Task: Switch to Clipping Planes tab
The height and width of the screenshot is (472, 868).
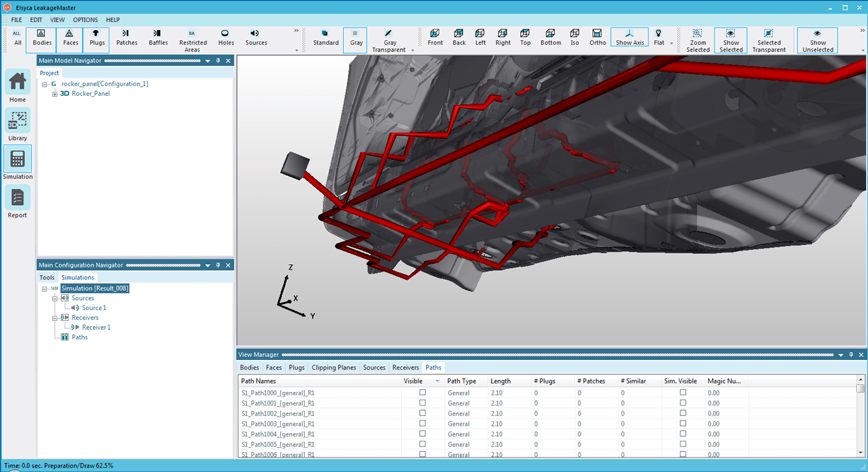Action: click(x=333, y=368)
